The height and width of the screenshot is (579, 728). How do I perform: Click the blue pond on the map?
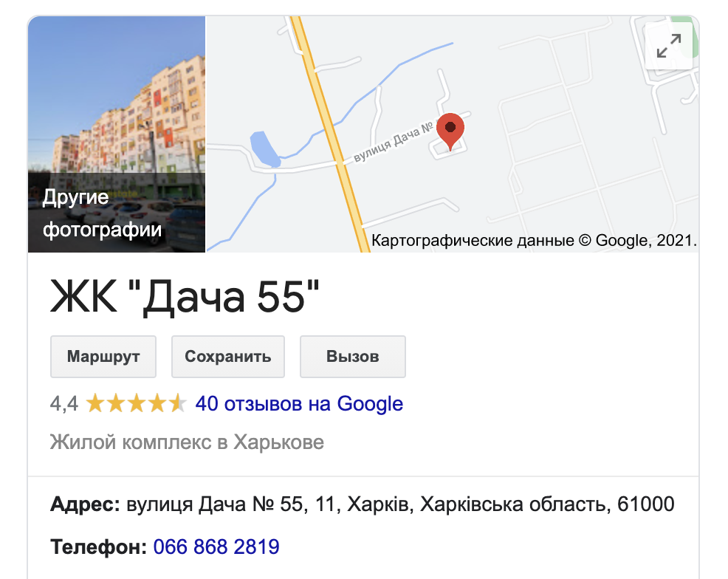(x=264, y=149)
